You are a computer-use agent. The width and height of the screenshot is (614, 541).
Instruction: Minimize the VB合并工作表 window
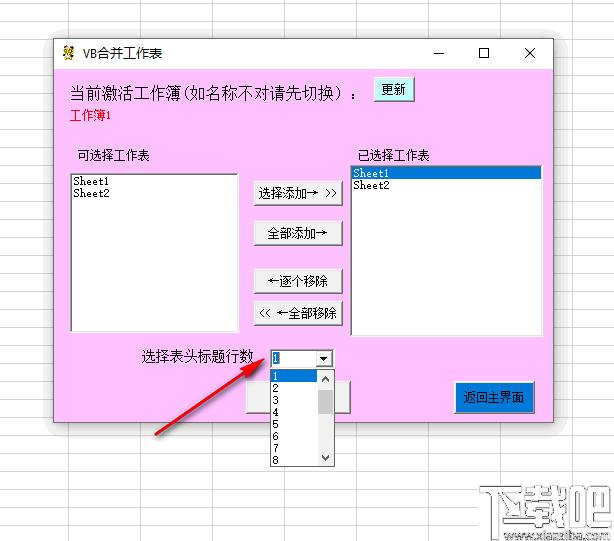[439, 53]
